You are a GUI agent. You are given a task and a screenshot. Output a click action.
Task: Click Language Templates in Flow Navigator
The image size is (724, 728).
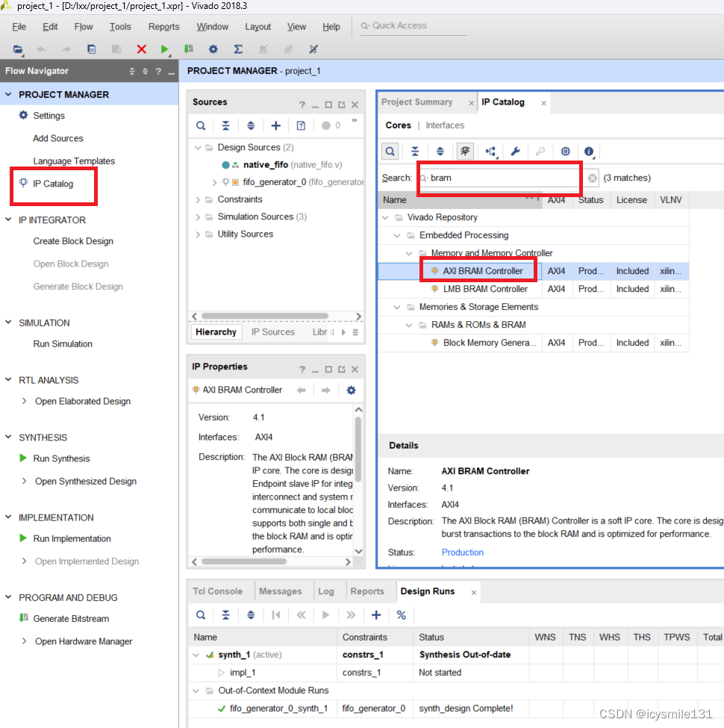(x=74, y=161)
